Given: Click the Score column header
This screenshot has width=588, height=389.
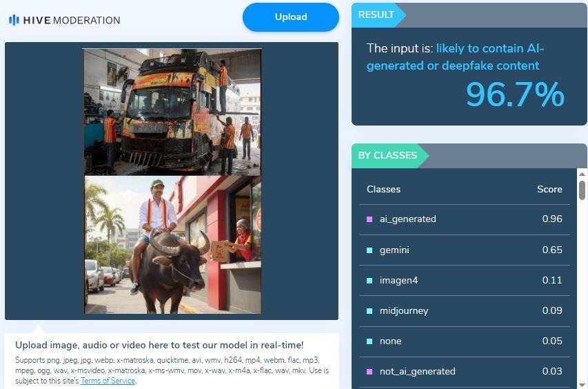Looking at the screenshot, I should pos(549,189).
